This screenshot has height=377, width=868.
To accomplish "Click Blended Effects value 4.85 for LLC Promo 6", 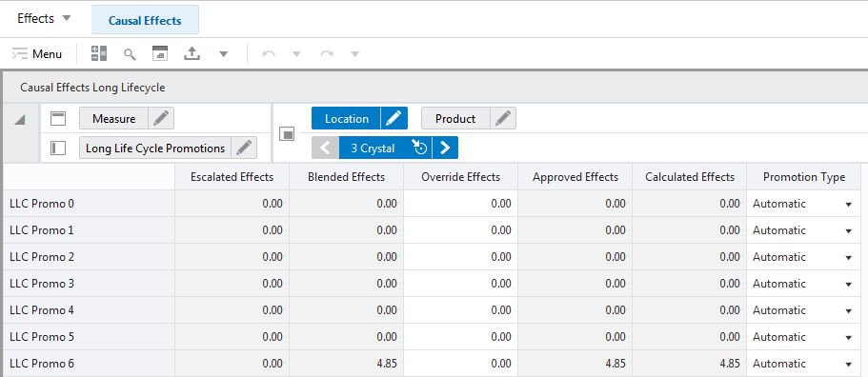I will (346, 363).
